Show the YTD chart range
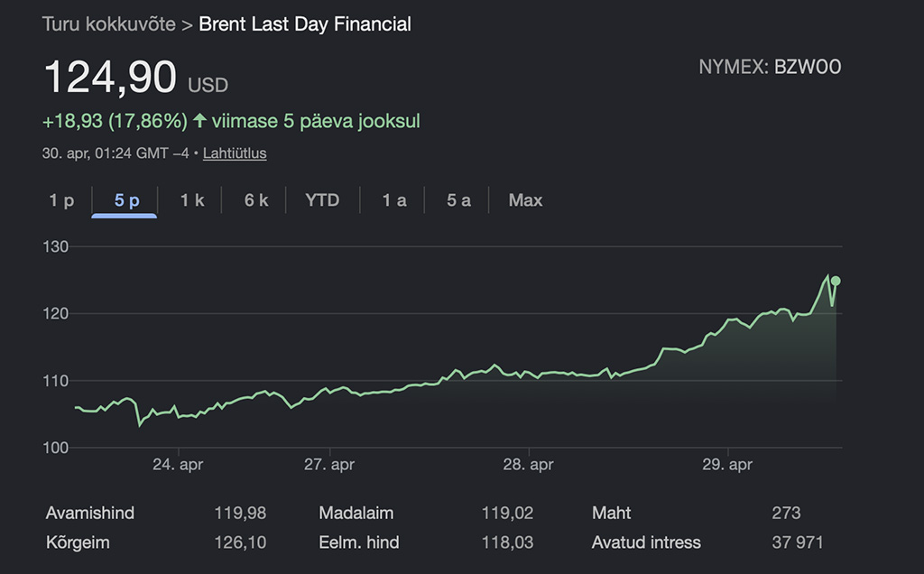 tap(322, 200)
